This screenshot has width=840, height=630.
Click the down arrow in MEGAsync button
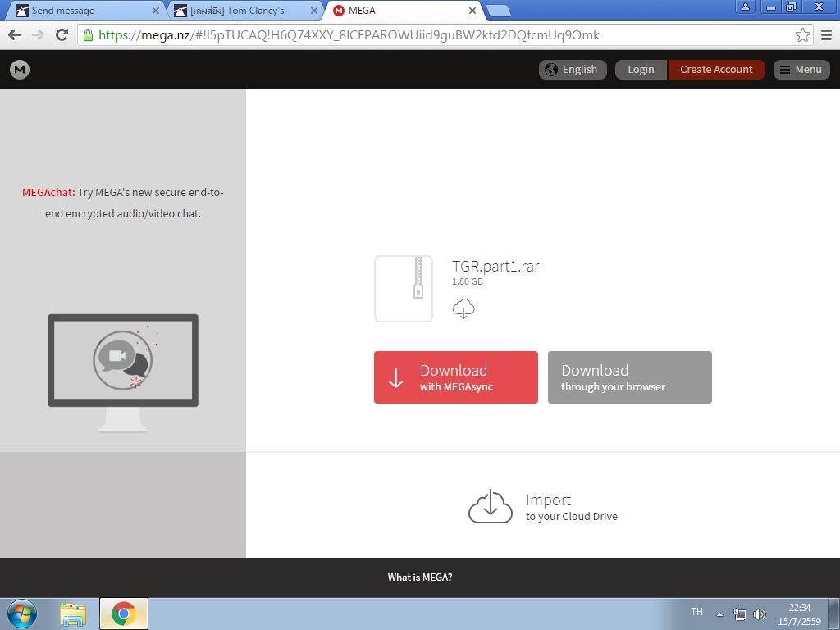(396, 377)
